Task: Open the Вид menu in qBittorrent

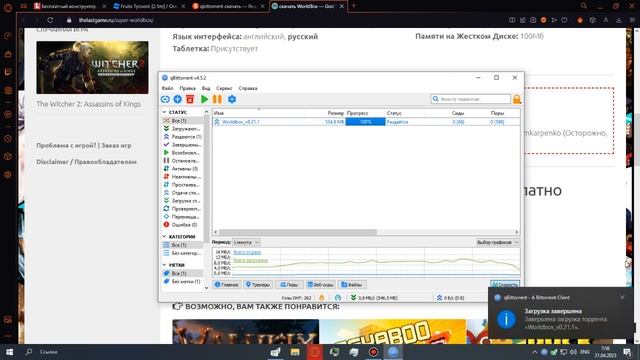Action: 206,88
